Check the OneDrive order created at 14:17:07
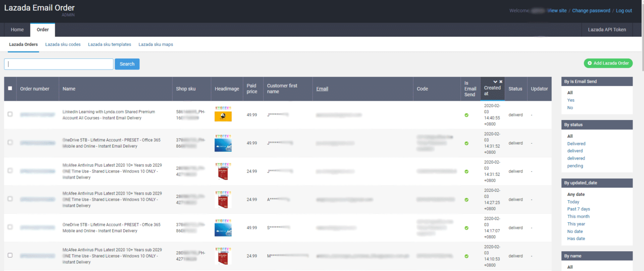Image resolution: width=644 pixels, height=271 pixels. (10, 227)
